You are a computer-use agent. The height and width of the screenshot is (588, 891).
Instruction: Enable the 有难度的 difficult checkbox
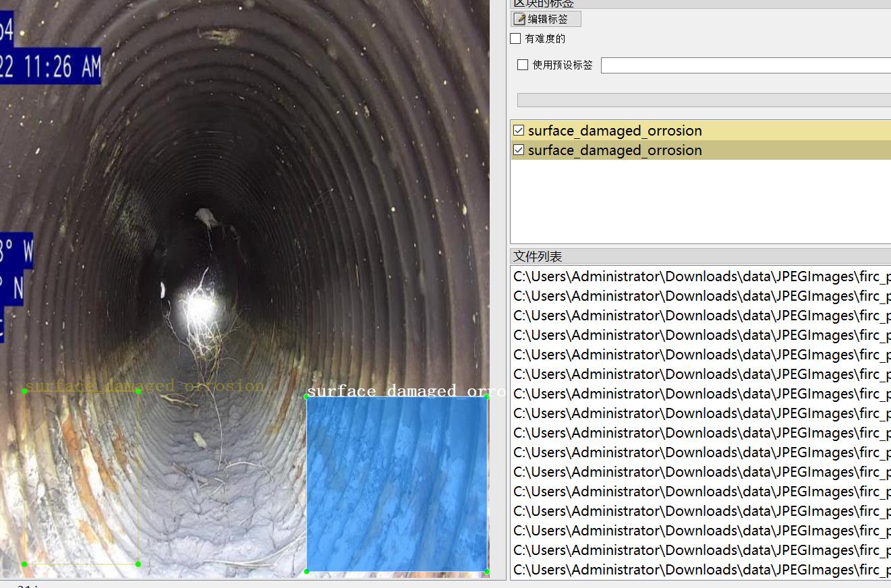click(516, 38)
